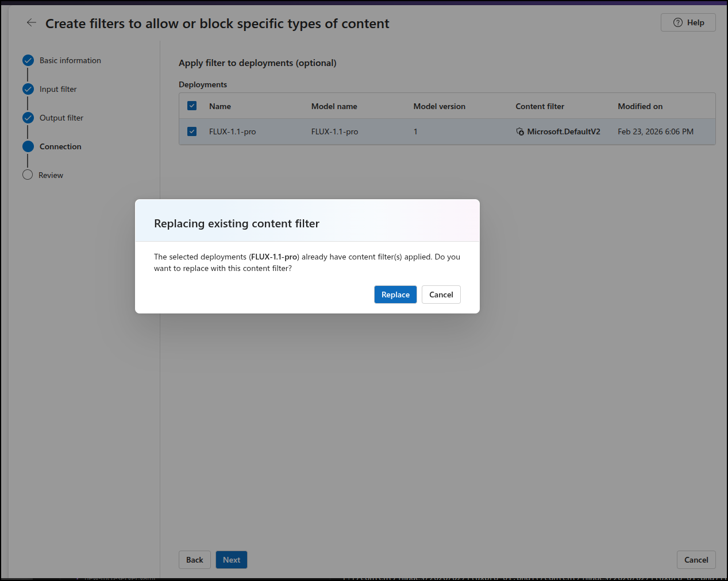Click the shield icon next to Microsoft.DefaultV2

(520, 131)
